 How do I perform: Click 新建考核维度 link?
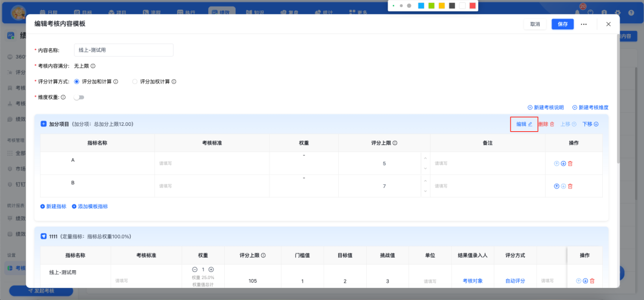pyautogui.click(x=590, y=107)
